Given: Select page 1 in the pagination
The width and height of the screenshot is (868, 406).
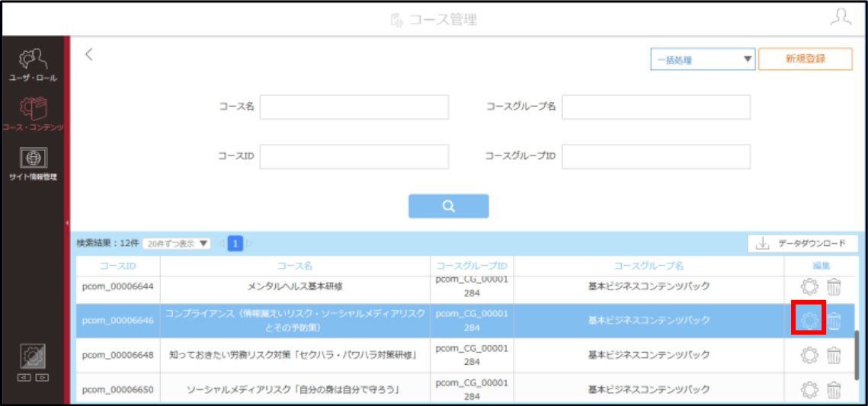Looking at the screenshot, I should pyautogui.click(x=235, y=244).
